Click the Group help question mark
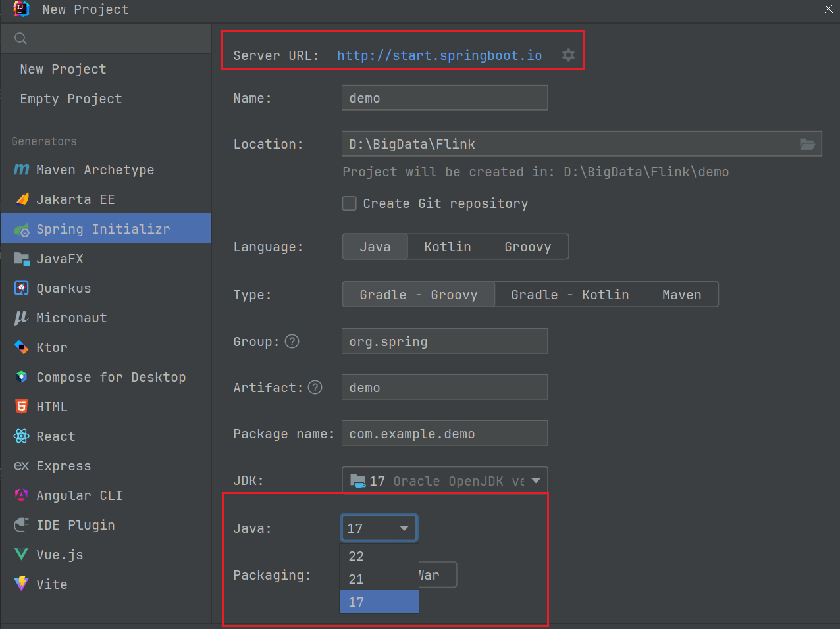 click(x=292, y=341)
